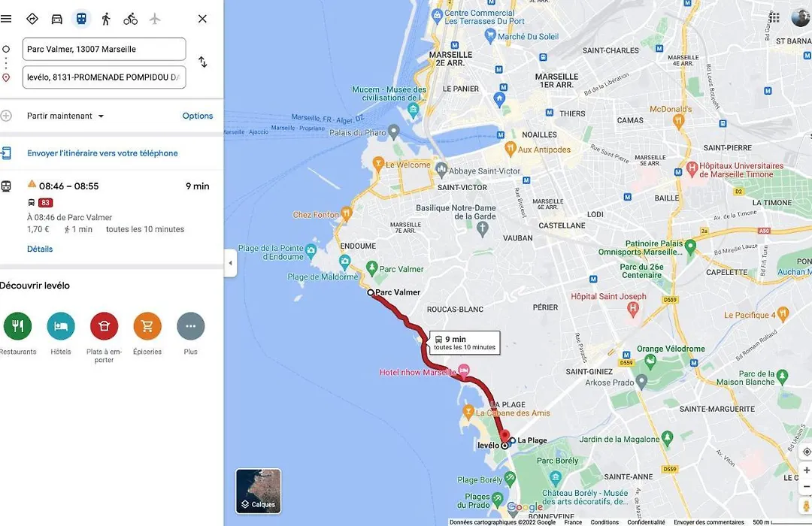The height and width of the screenshot is (526, 812).
Task: Expand the Partir maintenant dropdown
Action: [65, 116]
